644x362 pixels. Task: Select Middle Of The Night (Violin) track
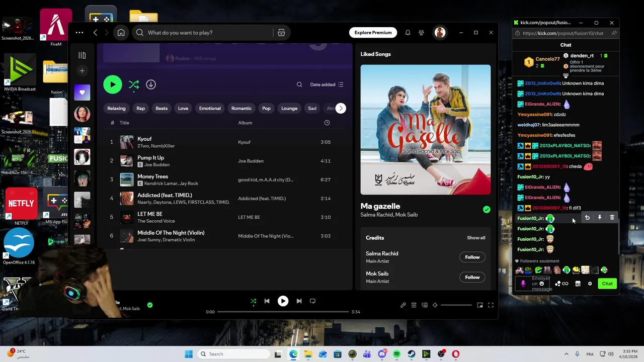225,236
